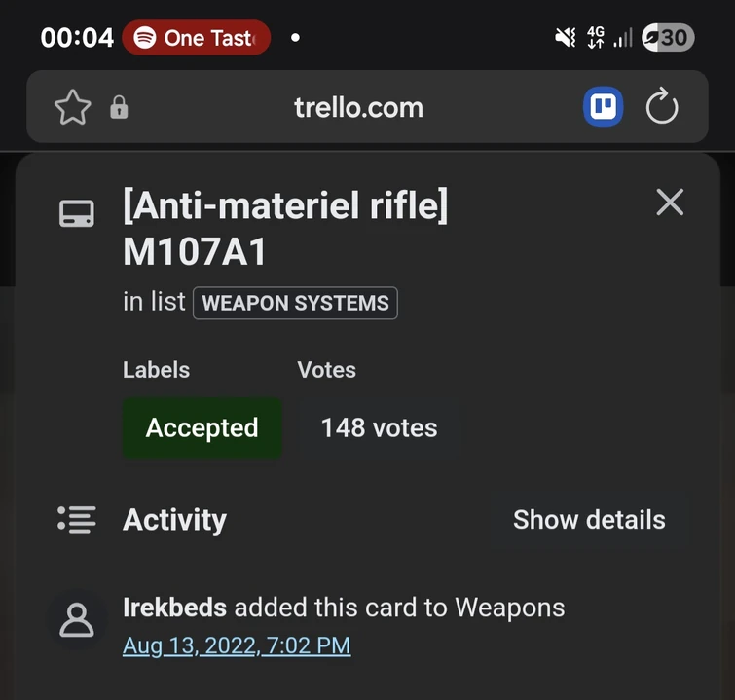
Task: Open the WEAPON SYSTEMS list link
Action: pos(295,303)
